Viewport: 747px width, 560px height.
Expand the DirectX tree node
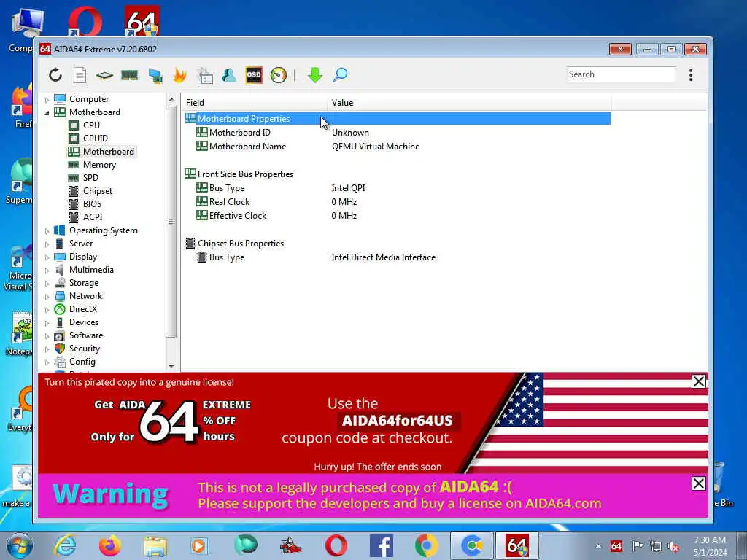tap(47, 309)
